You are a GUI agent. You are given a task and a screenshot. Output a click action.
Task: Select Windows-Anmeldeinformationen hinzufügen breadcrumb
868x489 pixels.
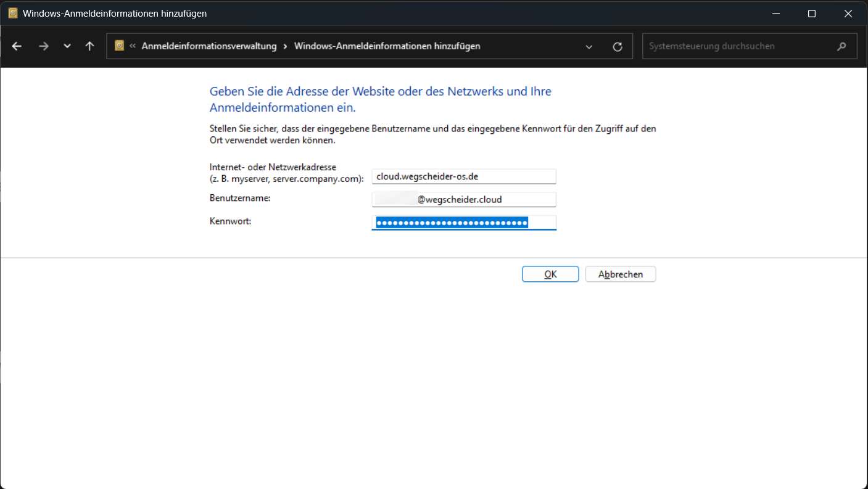pyautogui.click(x=387, y=46)
